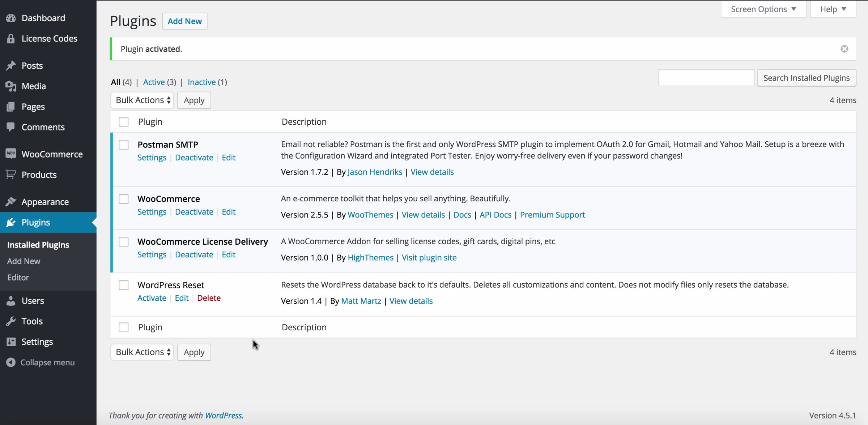Click the Collapse menu arrow icon
The height and width of the screenshot is (425, 868).
pyautogui.click(x=11, y=362)
